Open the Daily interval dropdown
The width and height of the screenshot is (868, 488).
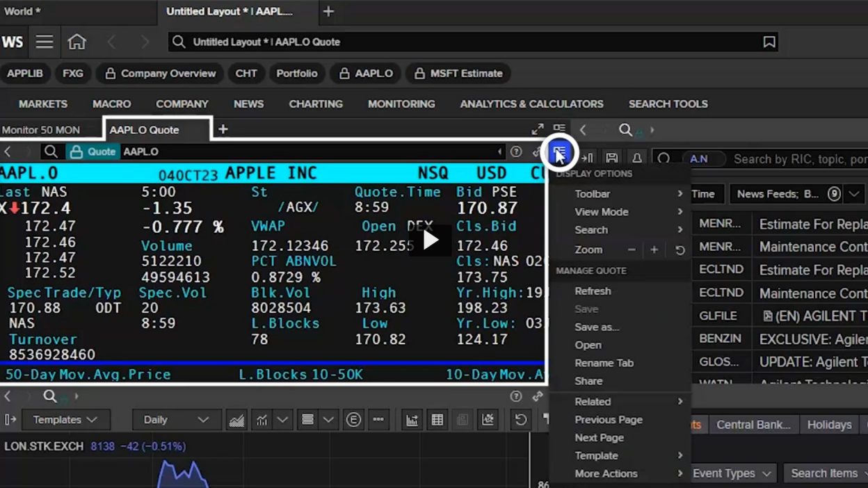point(175,419)
